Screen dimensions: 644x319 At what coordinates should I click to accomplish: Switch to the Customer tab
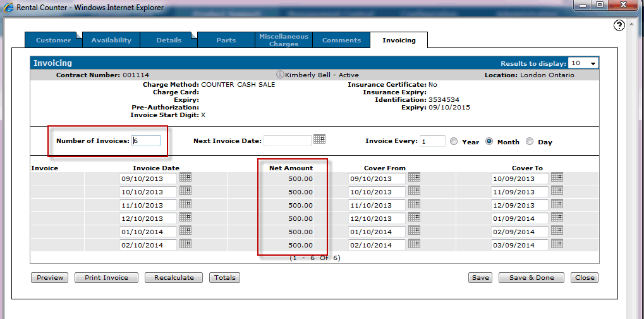(54, 41)
